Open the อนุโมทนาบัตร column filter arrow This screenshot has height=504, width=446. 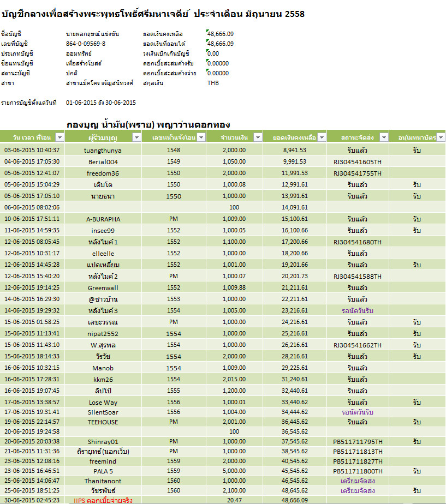441,137
